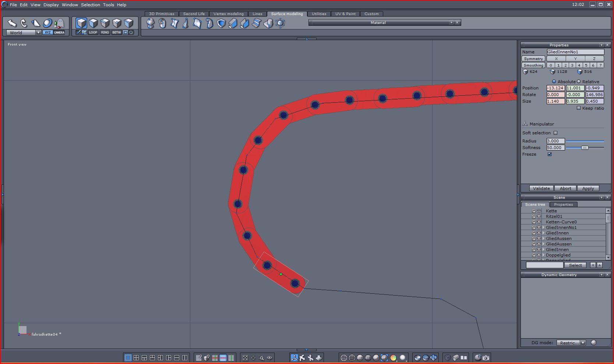Hide the Ritzel01 object

[539, 216]
